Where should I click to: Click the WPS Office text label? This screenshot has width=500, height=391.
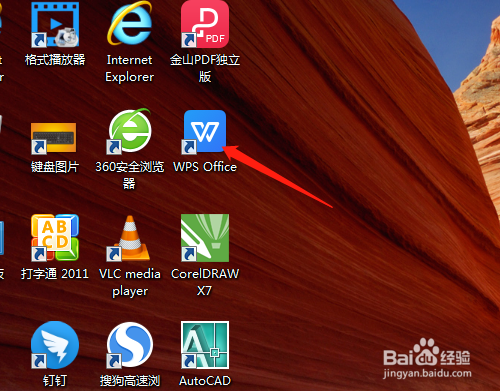coord(205,167)
